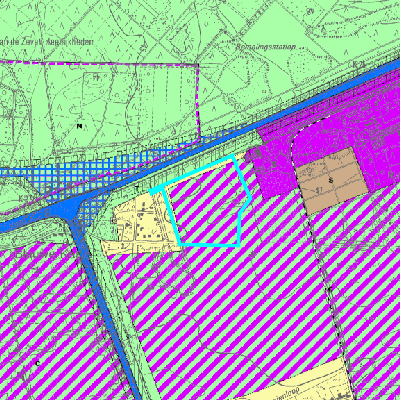Click the C label in striped zone
The image size is (400, 400).
pyautogui.click(x=37, y=363)
